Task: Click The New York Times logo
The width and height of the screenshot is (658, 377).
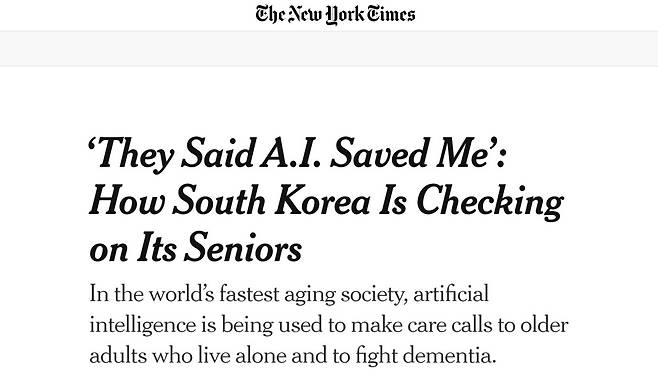Action: (335, 15)
